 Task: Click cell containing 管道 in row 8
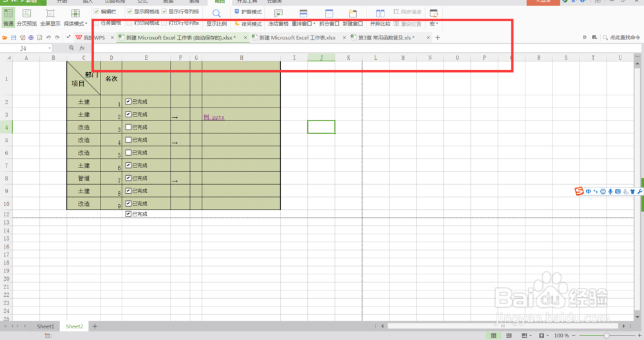click(x=83, y=178)
